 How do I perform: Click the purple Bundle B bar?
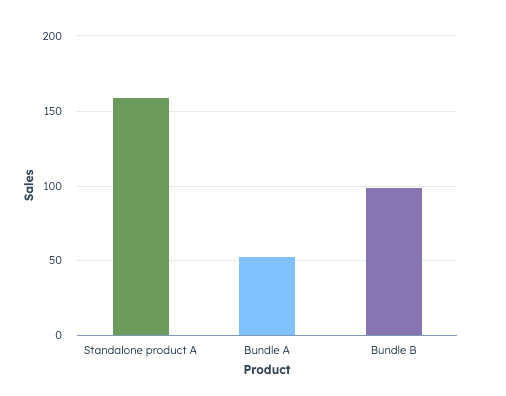click(x=394, y=262)
